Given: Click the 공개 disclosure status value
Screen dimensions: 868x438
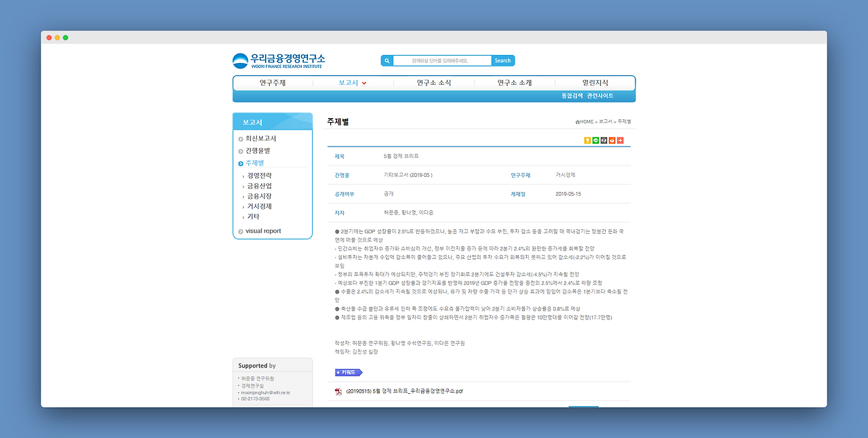Looking at the screenshot, I should pyautogui.click(x=389, y=194).
